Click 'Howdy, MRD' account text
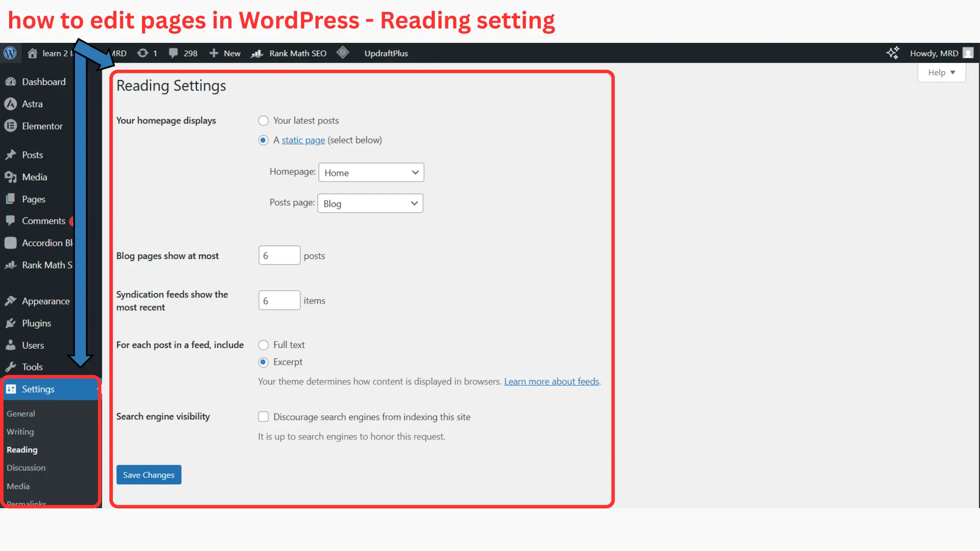The width and height of the screenshot is (980, 551). point(934,53)
